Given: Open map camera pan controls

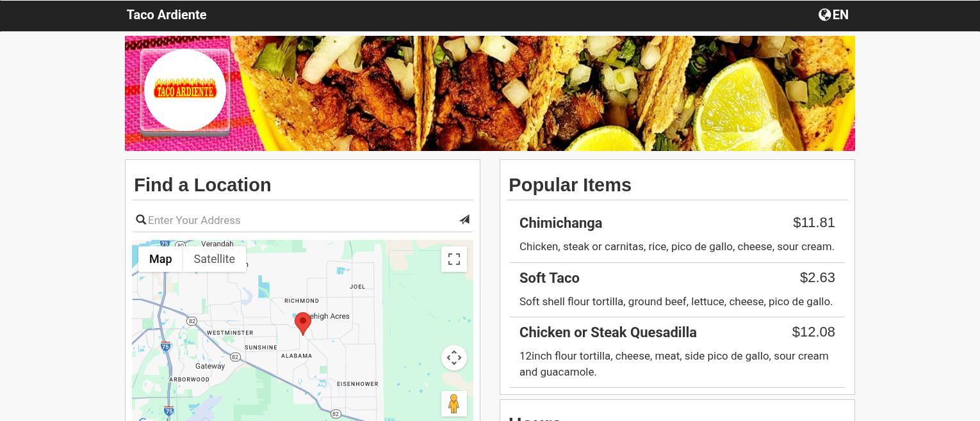Looking at the screenshot, I should (454, 358).
